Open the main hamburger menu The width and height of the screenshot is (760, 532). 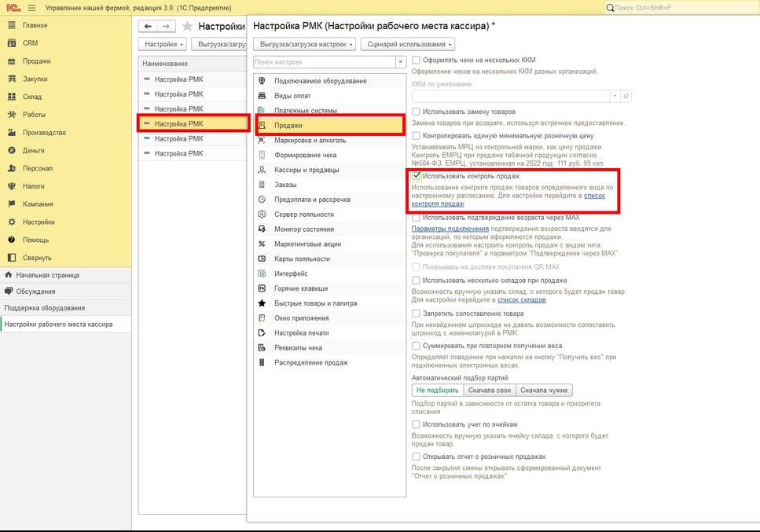31,8
